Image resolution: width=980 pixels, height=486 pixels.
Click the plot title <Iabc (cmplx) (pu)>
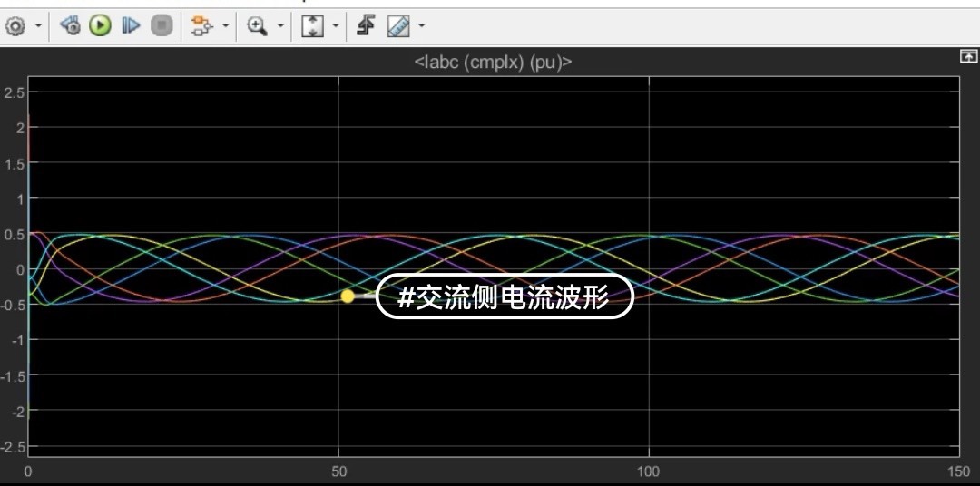(493, 62)
